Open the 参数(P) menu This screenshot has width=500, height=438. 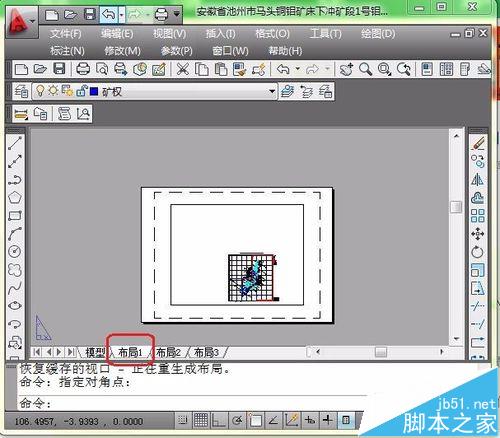tap(177, 51)
